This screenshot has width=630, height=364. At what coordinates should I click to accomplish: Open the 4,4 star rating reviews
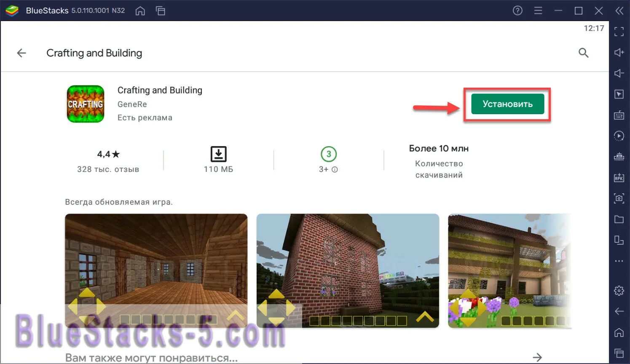tap(108, 154)
